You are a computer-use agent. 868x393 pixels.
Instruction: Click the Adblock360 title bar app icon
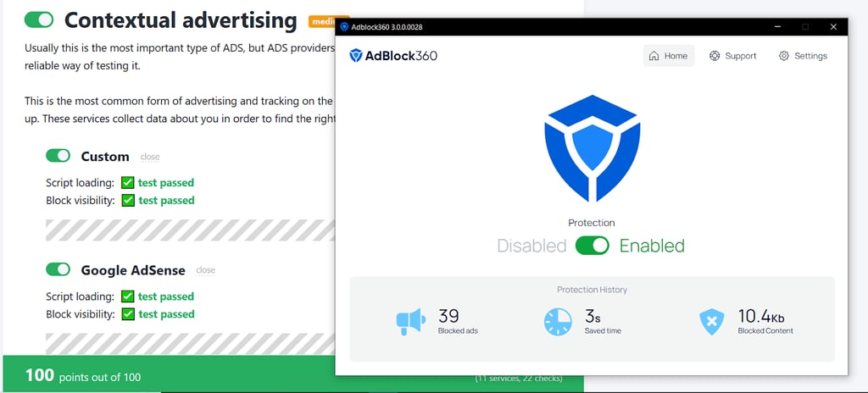click(x=344, y=26)
